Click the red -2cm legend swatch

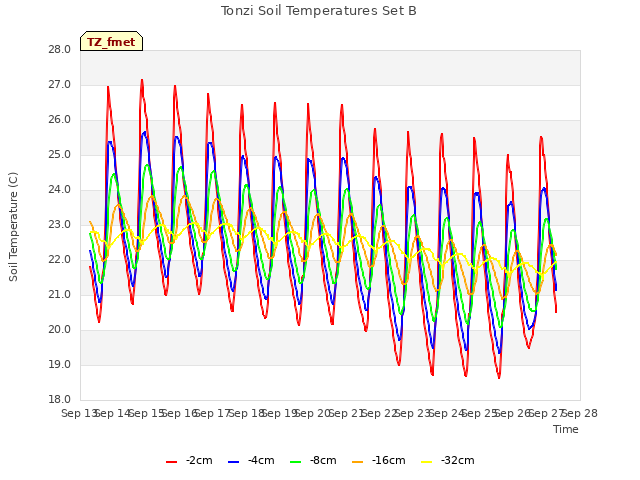[x=171, y=462]
